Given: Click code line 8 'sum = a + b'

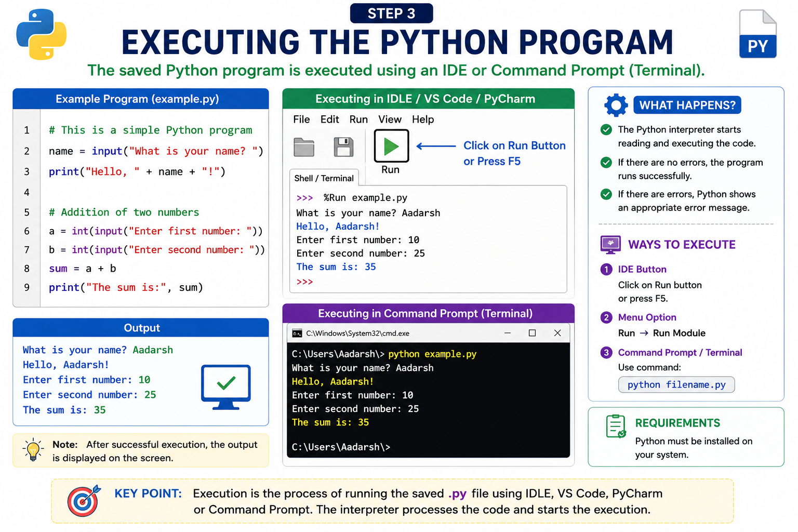Looking at the screenshot, I should pyautogui.click(x=83, y=269).
